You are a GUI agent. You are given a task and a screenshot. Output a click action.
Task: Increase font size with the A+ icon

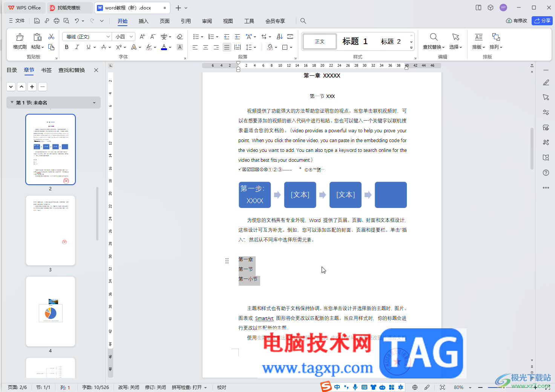(142, 37)
